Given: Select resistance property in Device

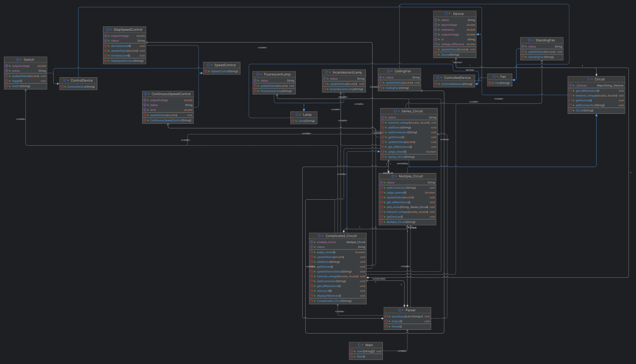Looking at the screenshot, I should pos(455,30).
